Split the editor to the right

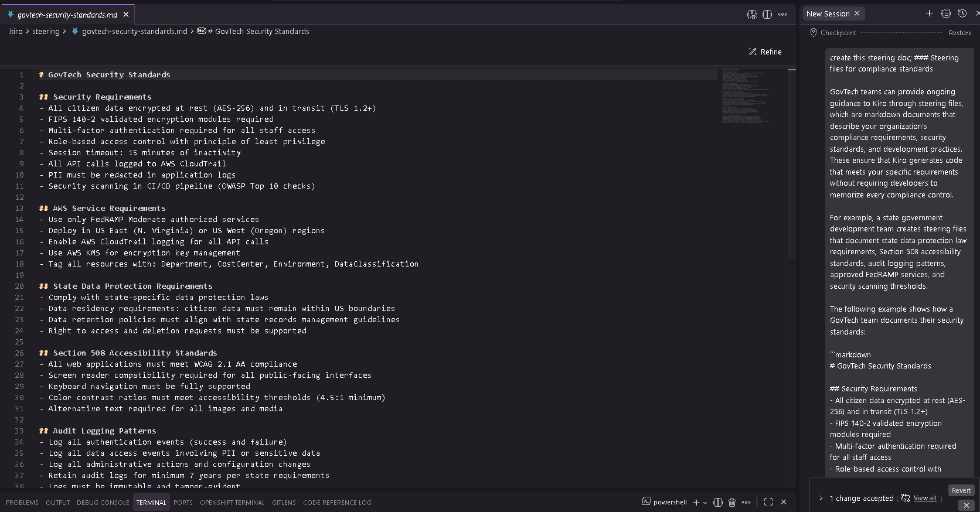point(767,15)
